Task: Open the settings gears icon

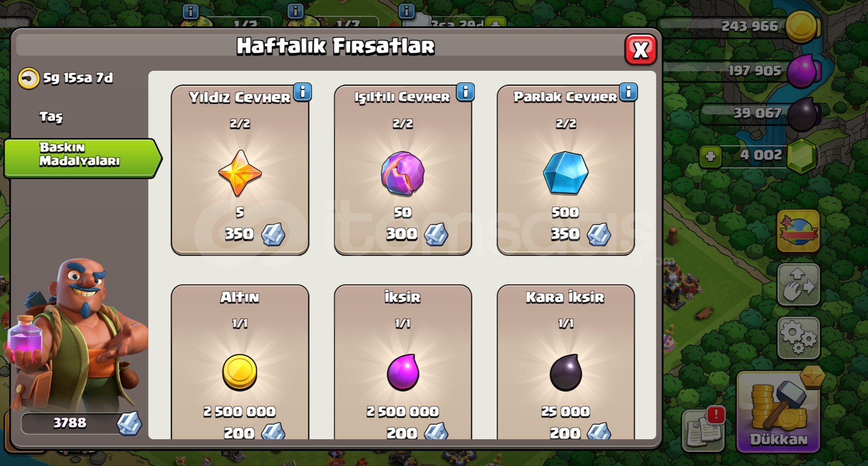Action: point(798,338)
